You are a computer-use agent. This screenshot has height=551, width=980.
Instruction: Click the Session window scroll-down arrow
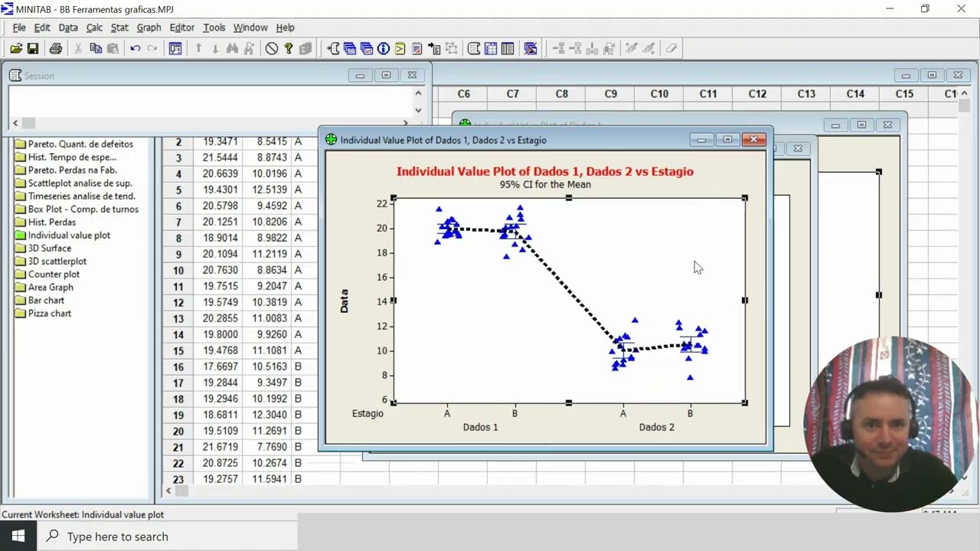click(418, 110)
